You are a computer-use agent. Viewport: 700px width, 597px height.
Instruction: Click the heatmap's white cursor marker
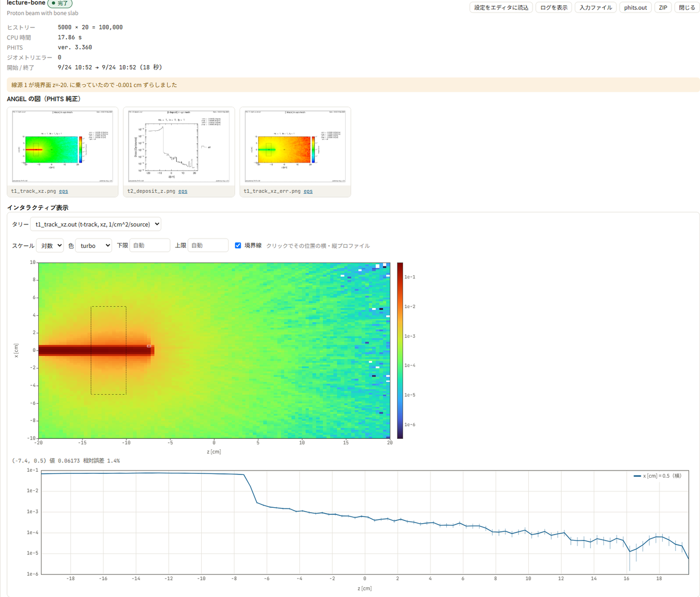point(149,346)
